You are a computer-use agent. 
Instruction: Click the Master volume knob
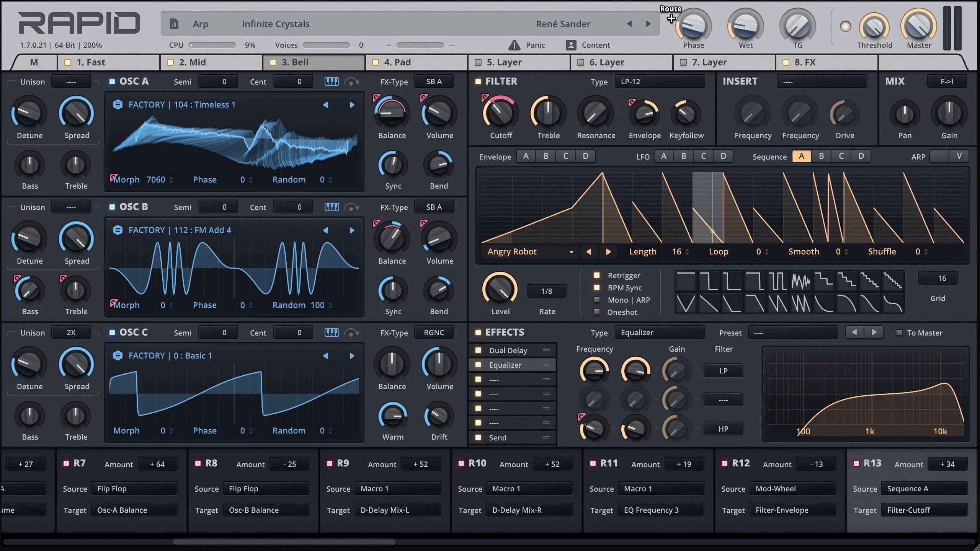pyautogui.click(x=919, y=26)
